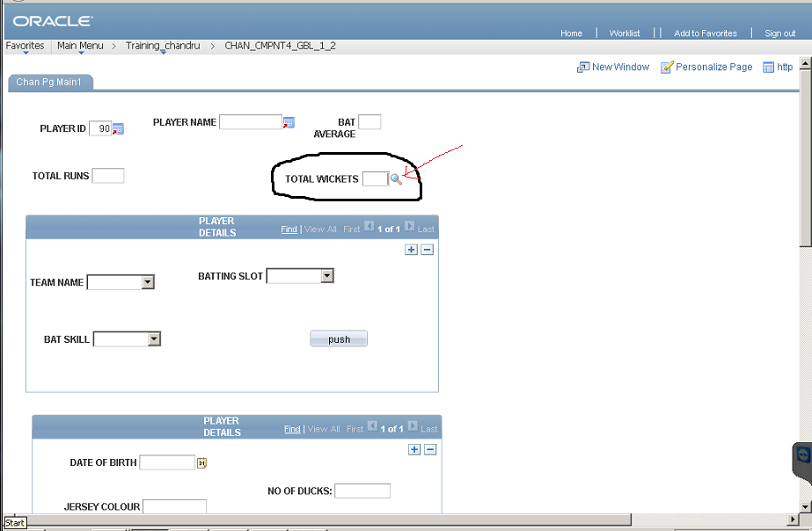The width and height of the screenshot is (812, 531).
Task: Open the Date of Birth calendar icon
Action: click(x=201, y=462)
